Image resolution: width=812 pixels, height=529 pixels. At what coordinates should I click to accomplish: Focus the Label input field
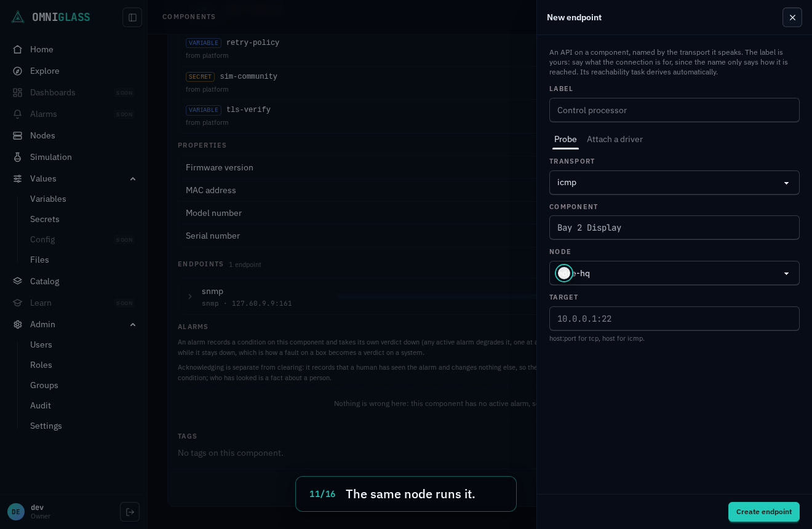pos(674,110)
